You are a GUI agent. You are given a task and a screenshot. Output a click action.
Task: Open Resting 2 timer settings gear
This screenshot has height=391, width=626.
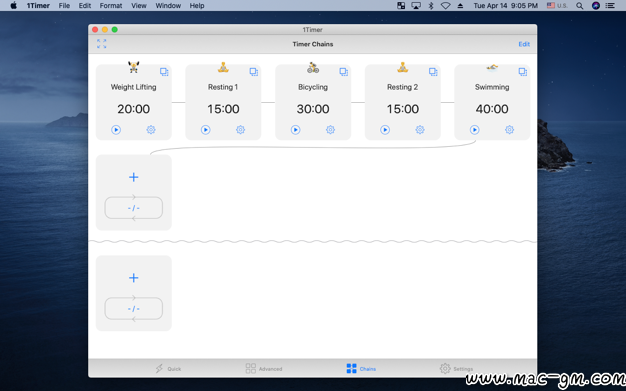(420, 130)
